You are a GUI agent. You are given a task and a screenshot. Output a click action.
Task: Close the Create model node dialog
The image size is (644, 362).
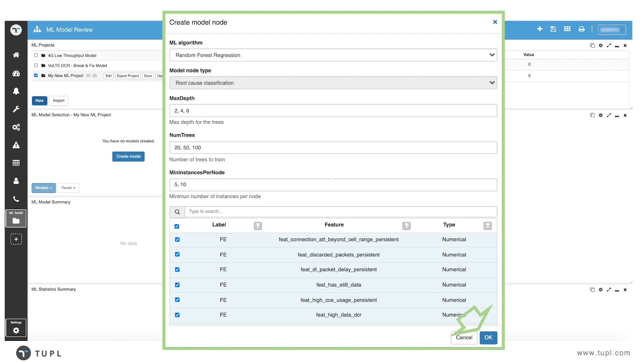point(495,22)
